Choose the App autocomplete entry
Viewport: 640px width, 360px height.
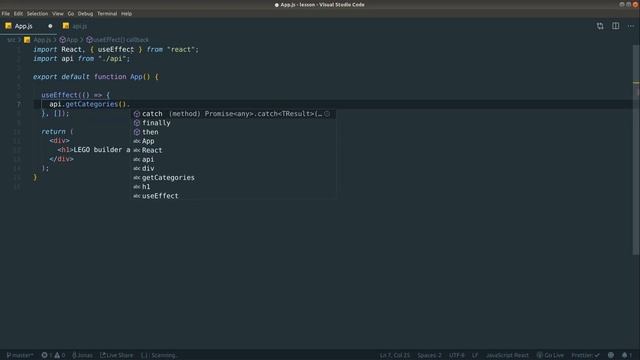233,141
